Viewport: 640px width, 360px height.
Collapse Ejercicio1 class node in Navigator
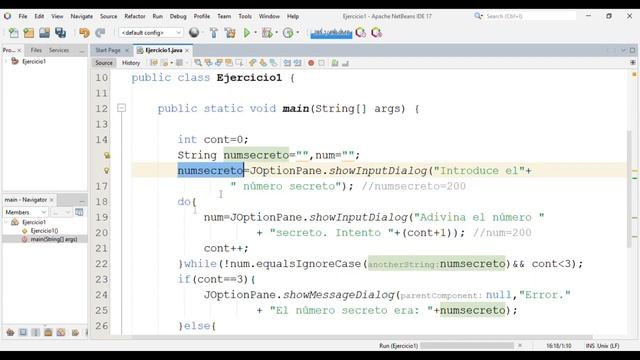tap(6, 222)
